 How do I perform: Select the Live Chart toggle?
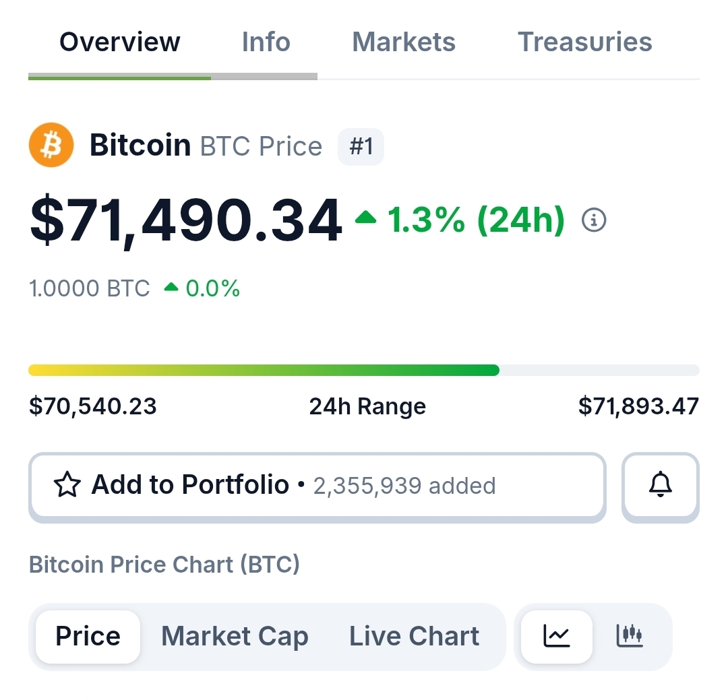[414, 636]
